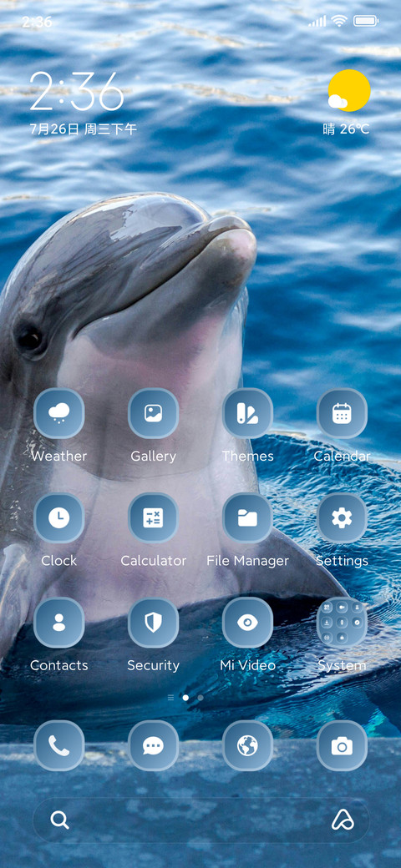Tap the Wi-Fi status icon

click(338, 22)
